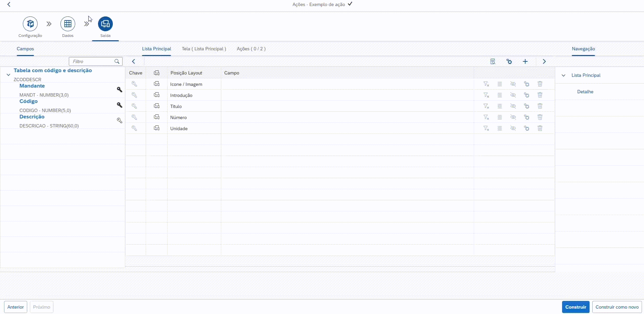Click the back arrow at top left
The image size is (644, 314).
[x=9, y=4]
